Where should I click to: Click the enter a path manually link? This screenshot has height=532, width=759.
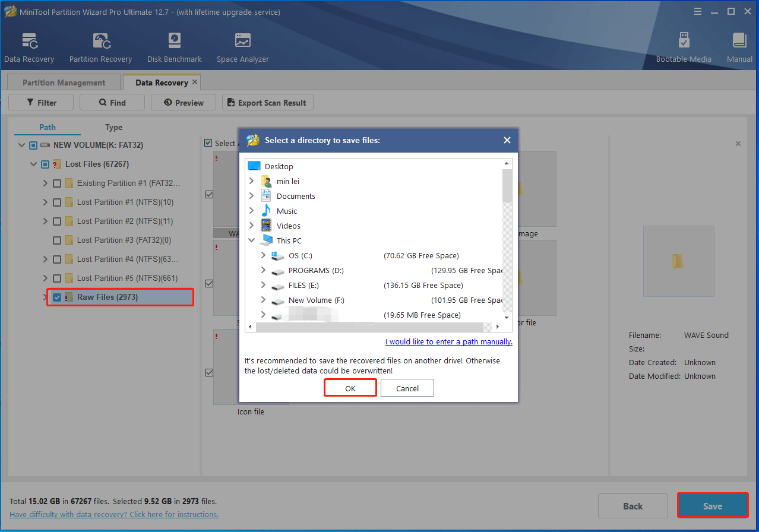tap(448, 341)
